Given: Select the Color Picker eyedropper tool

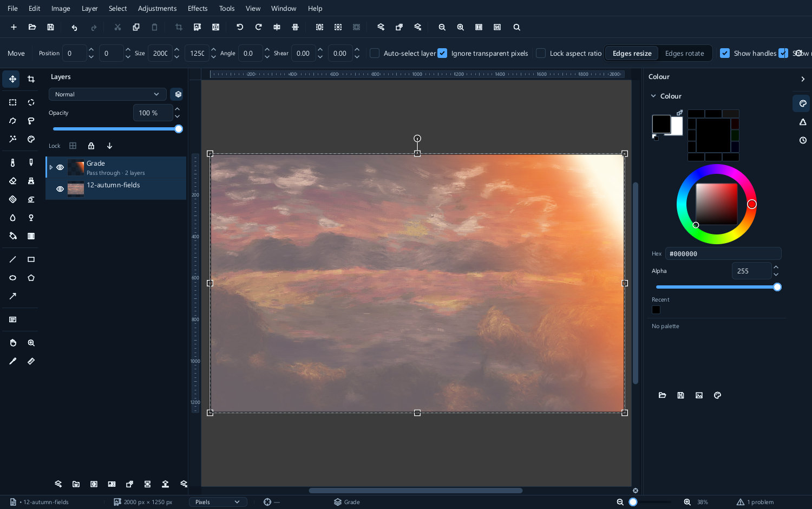Looking at the screenshot, I should (12, 361).
